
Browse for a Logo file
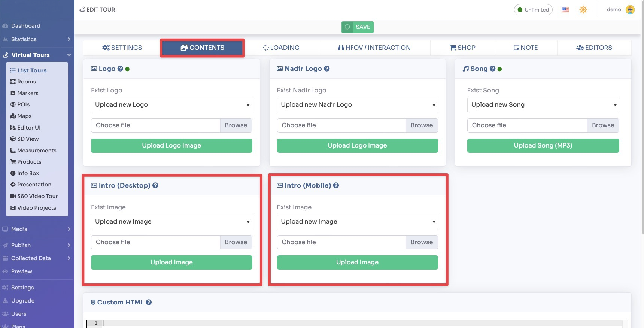(x=236, y=125)
